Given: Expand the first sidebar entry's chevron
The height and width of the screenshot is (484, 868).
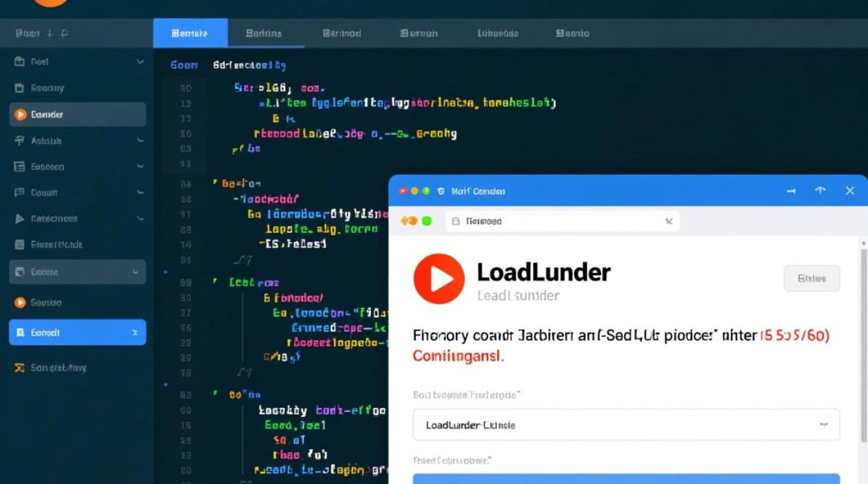Looking at the screenshot, I should pos(139,61).
